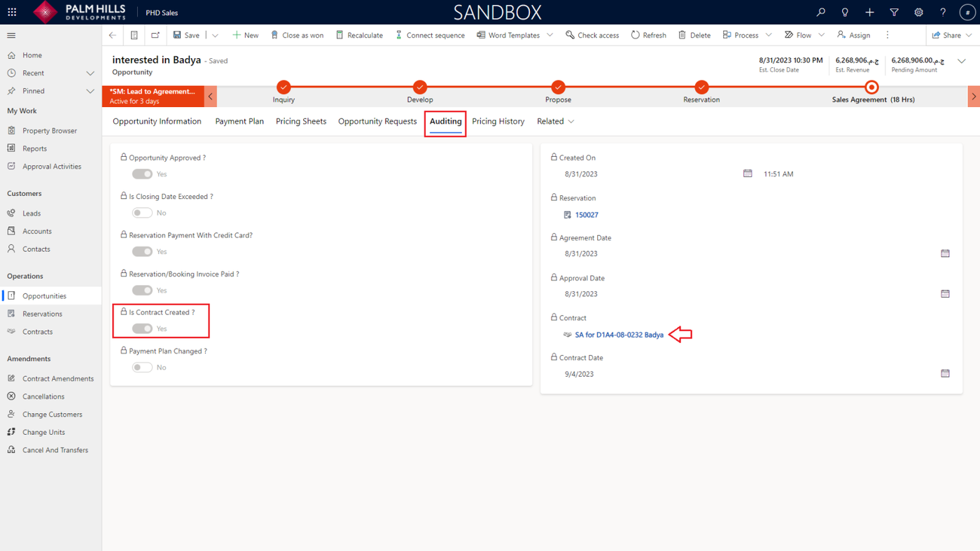This screenshot has width=980, height=551.
Task: Expand the Flow menu
Action: click(821, 35)
